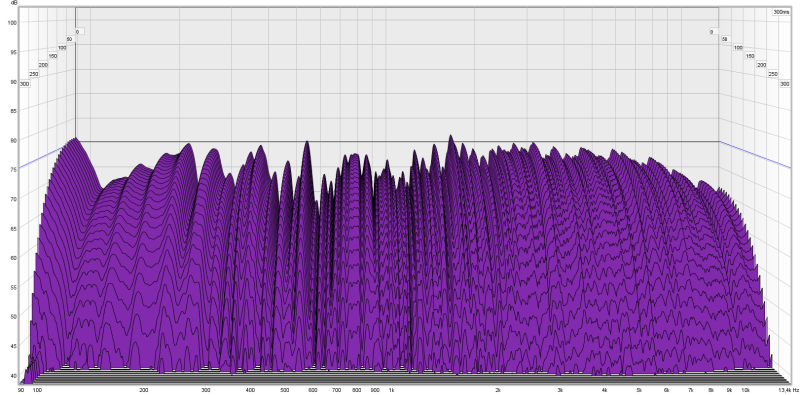This screenshot has width=800, height=395.
Task: Select the 100 Hz frequency axis label
Action: tap(37, 390)
